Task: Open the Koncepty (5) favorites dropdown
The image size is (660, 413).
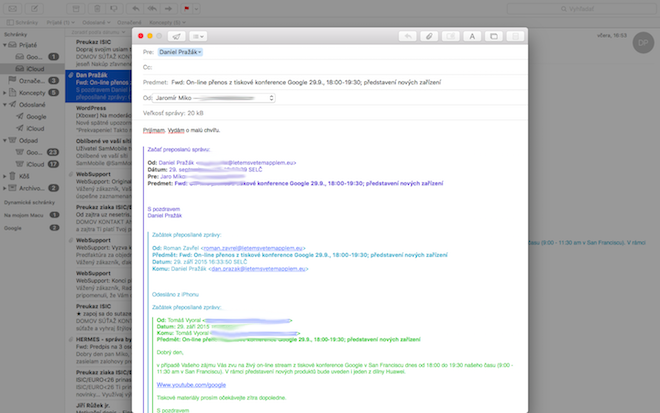Action: coord(167,22)
